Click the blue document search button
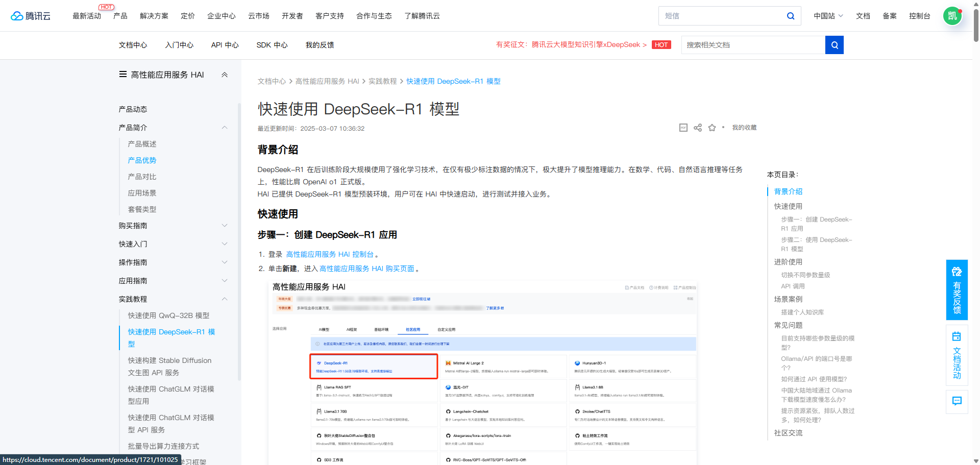This screenshot has height=465, width=980. [835, 45]
